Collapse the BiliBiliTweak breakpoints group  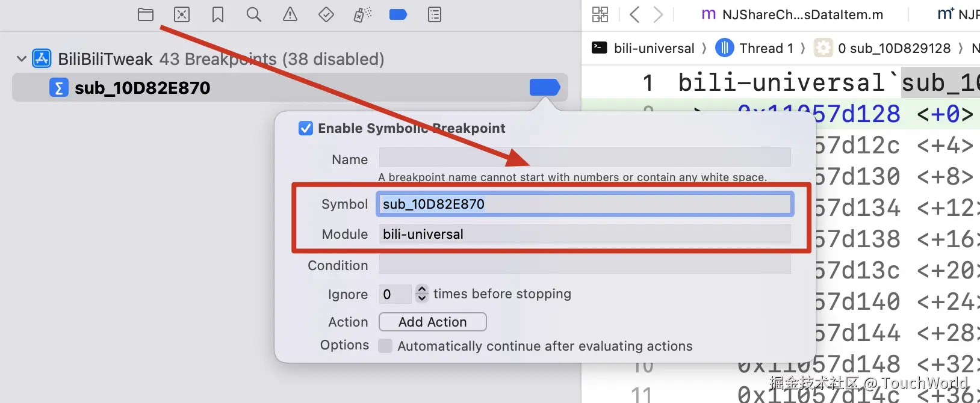(22, 59)
